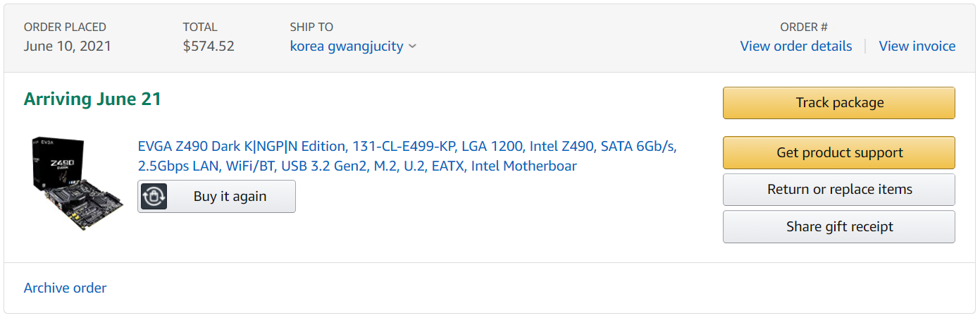Open Get product support

point(838,153)
